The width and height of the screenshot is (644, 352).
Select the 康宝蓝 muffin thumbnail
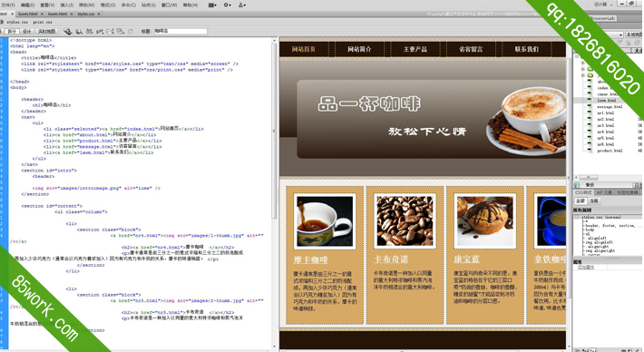tap(485, 221)
